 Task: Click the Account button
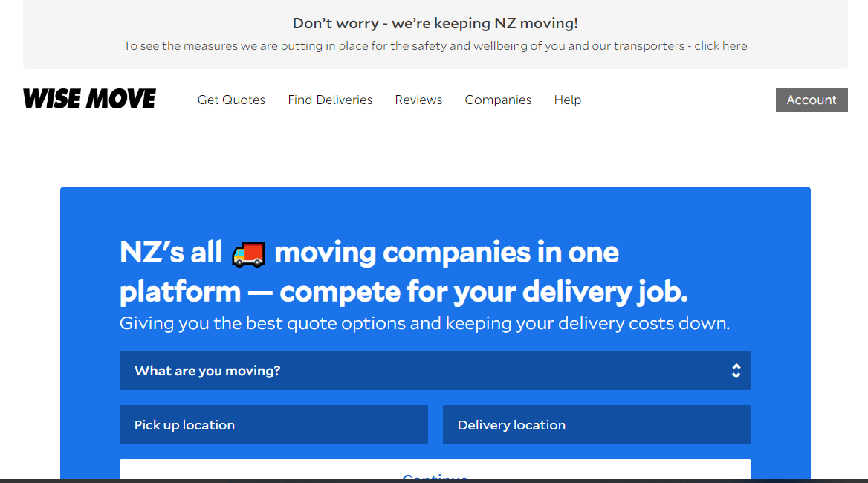pos(812,100)
